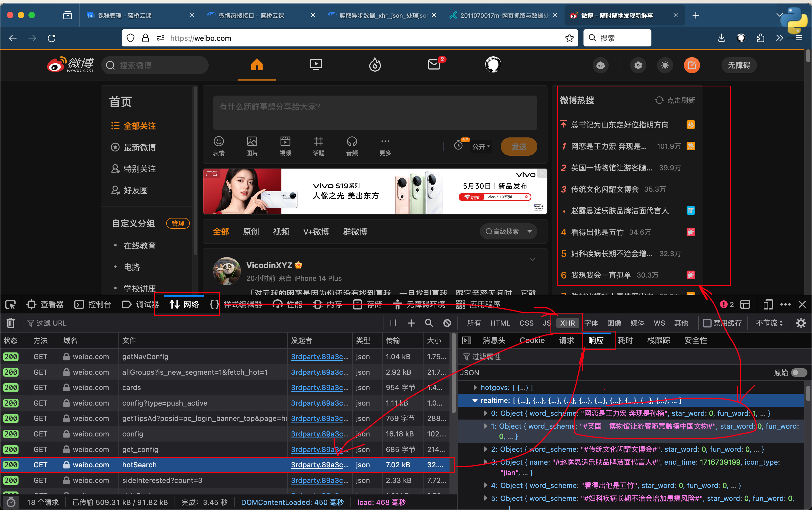This screenshot has width=812, height=510.
Task: Expand JSON object 0 网恋是王力宏
Action: point(485,413)
